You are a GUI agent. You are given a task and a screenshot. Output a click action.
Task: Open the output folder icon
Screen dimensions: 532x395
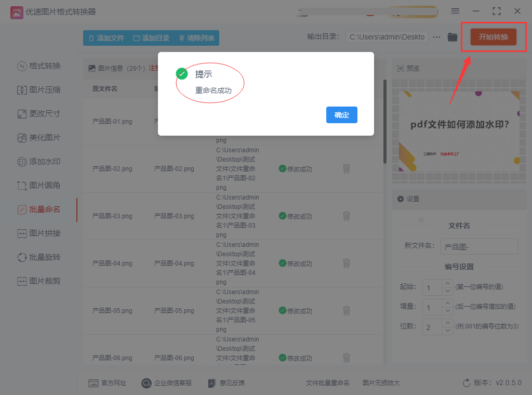(x=453, y=37)
